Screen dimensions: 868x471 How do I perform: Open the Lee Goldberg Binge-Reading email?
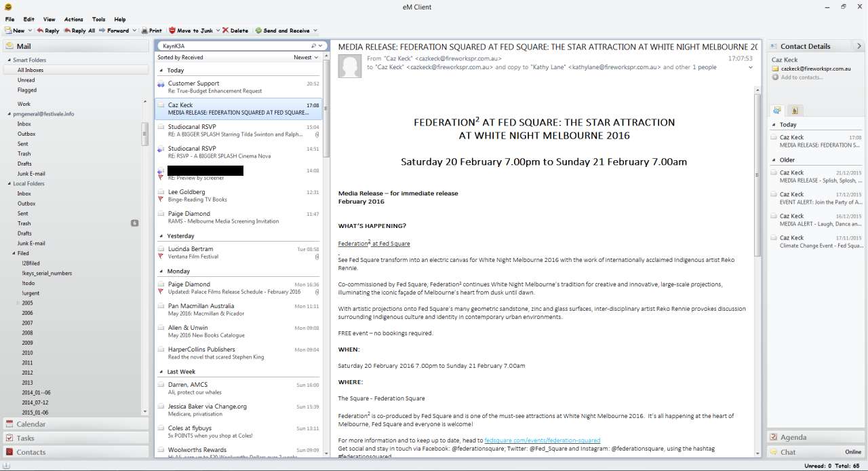coord(239,195)
